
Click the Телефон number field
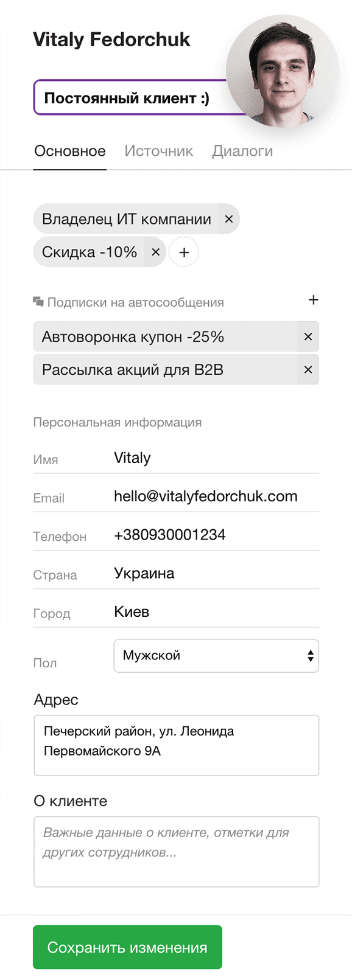point(216,535)
